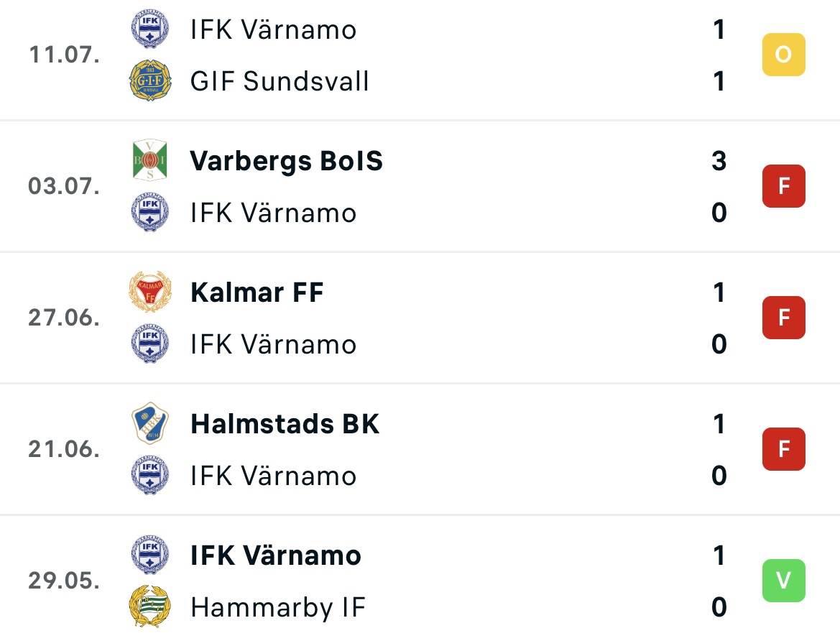Click the Hammarby IF club crest
The width and height of the screenshot is (840, 641).
pyautogui.click(x=150, y=607)
